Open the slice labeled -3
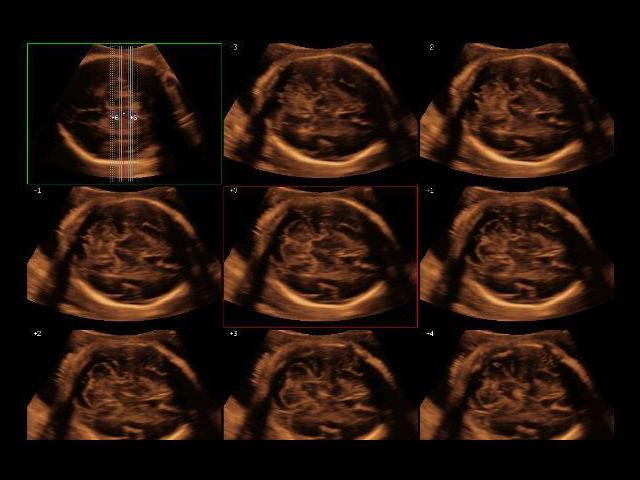Image resolution: width=640 pixels, height=480 pixels. click(x=320, y=110)
